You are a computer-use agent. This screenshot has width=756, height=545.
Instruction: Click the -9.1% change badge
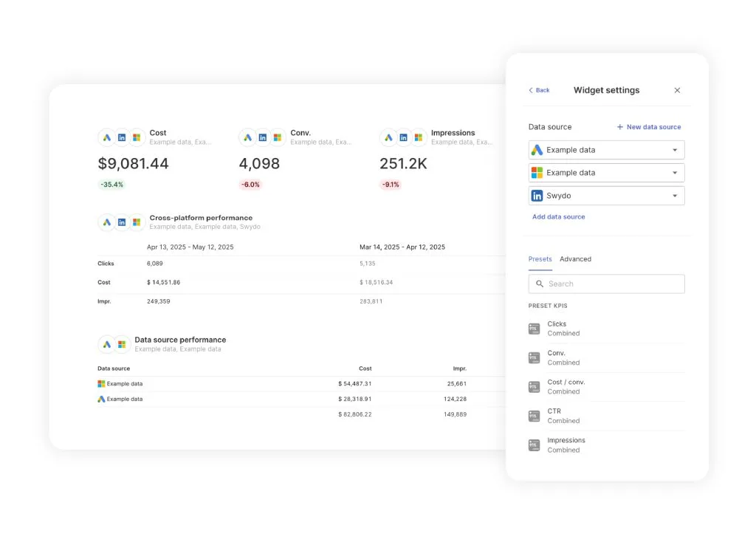[x=391, y=185]
